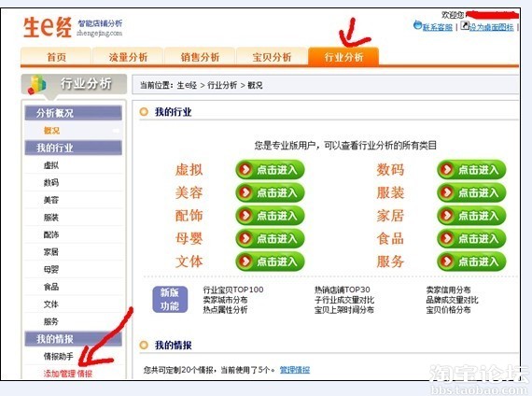Click the 新版功能 badge

(x=170, y=299)
